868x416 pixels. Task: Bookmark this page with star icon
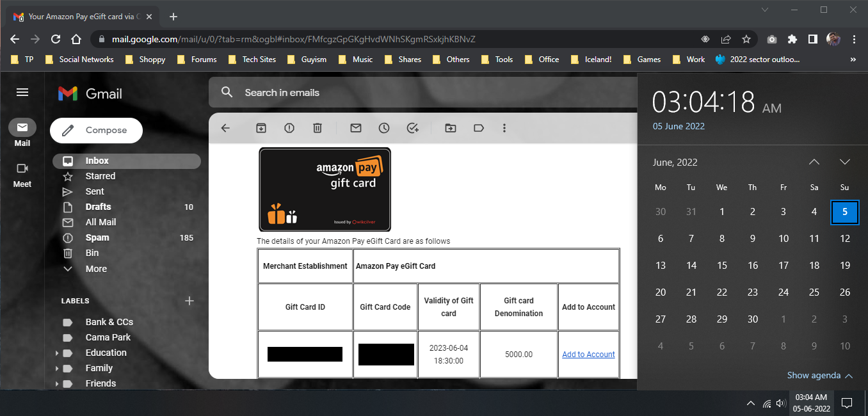pos(746,39)
